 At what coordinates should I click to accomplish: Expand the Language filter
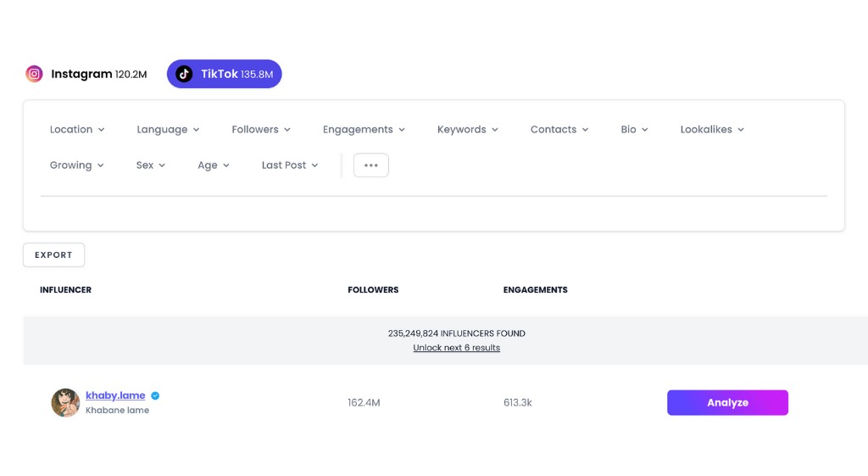[x=168, y=129]
